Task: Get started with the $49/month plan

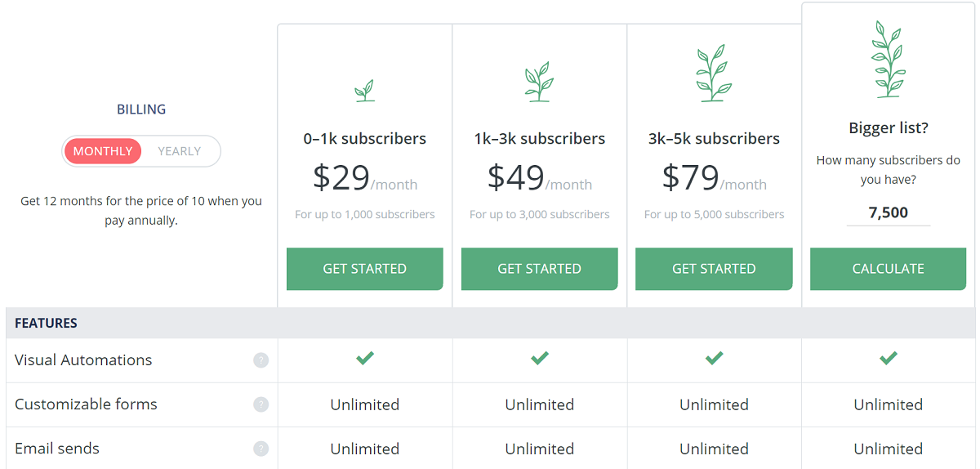Action: tap(539, 269)
